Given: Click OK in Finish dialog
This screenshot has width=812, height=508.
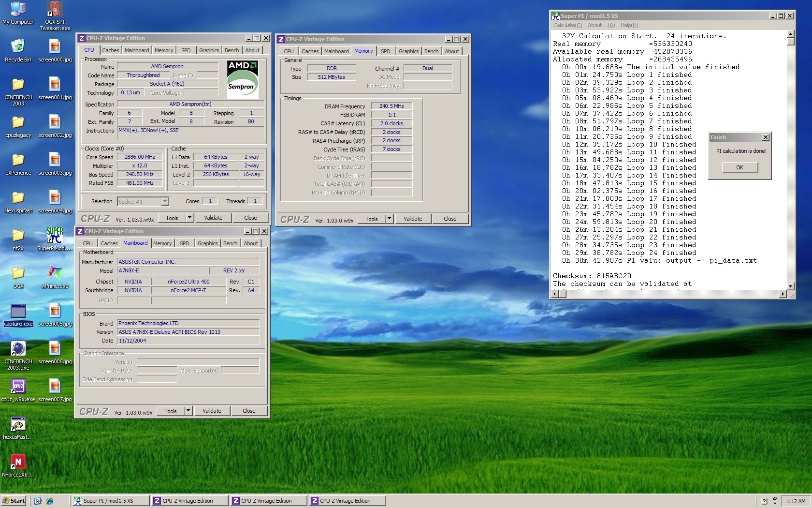Looking at the screenshot, I should click(x=739, y=167).
